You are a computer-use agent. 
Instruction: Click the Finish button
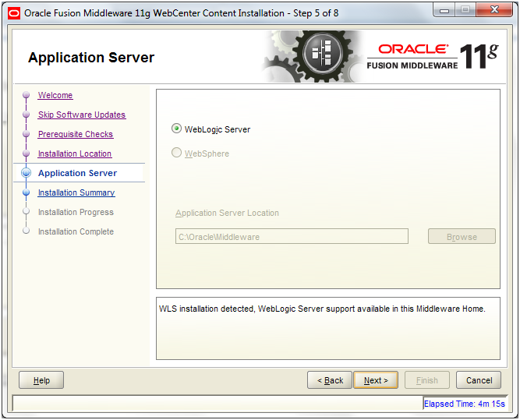tap(427, 380)
